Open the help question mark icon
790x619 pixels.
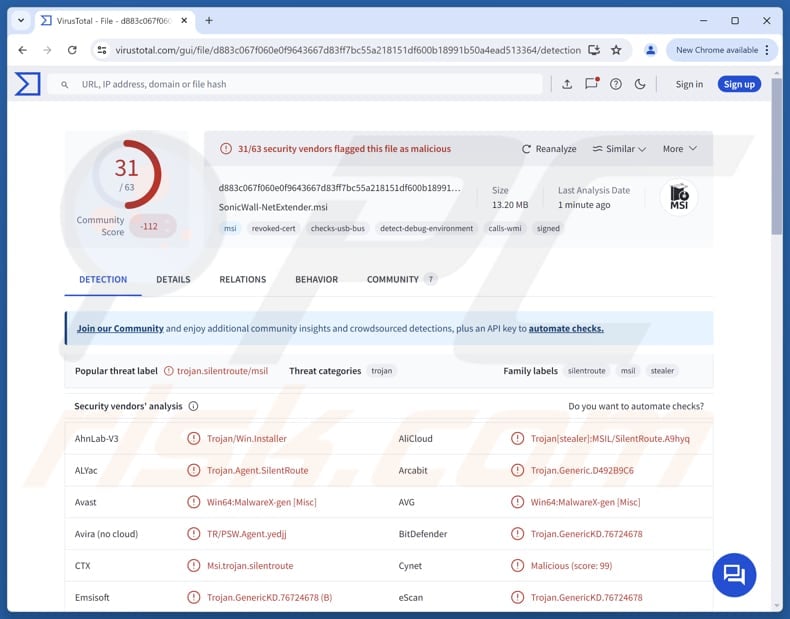click(616, 84)
